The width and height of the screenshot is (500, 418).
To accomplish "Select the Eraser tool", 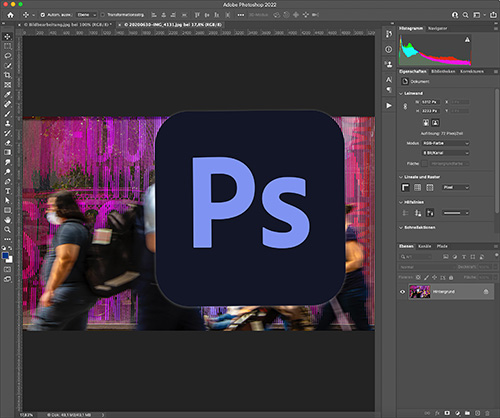I will pyautogui.click(x=7, y=143).
